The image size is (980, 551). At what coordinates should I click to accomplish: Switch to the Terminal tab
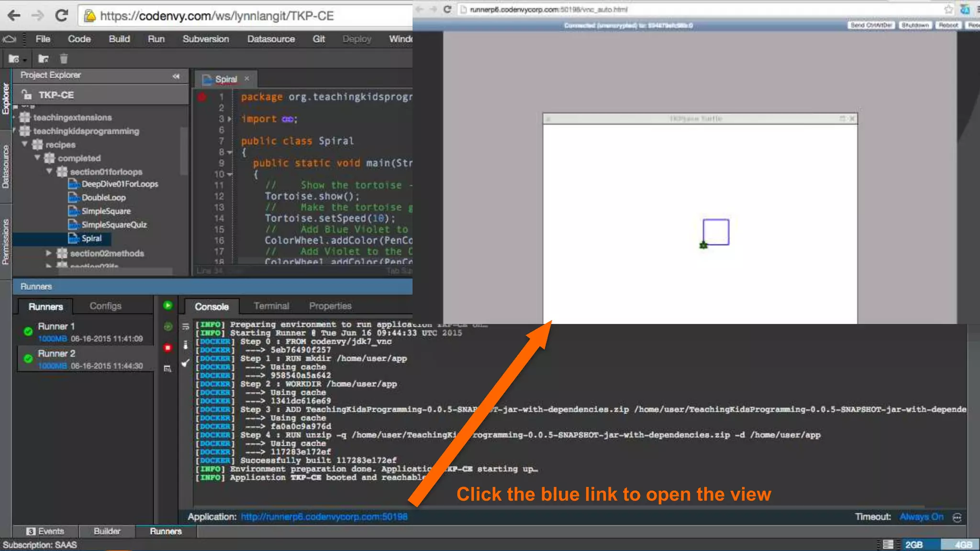271,306
